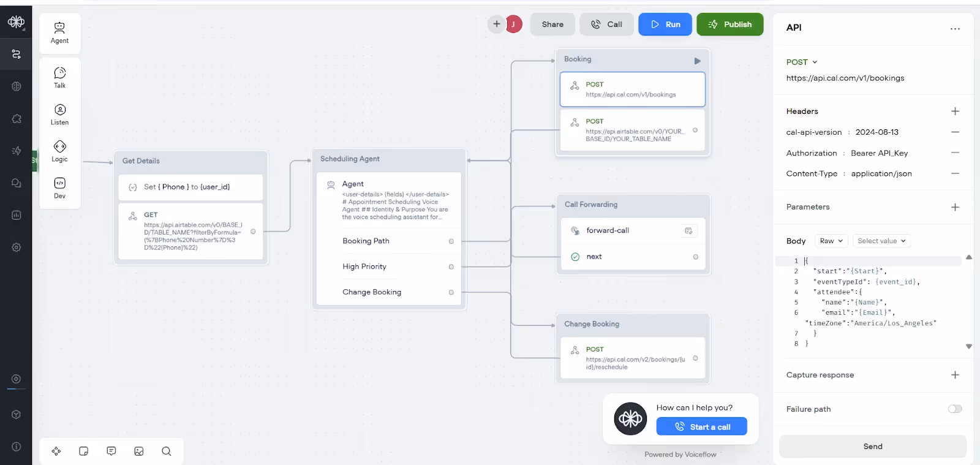Click the Voiceflow logo in the sidebar
980x465 pixels.
(x=16, y=23)
